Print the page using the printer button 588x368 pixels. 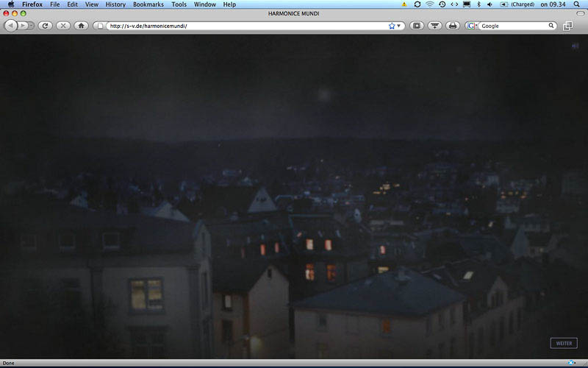tap(453, 26)
